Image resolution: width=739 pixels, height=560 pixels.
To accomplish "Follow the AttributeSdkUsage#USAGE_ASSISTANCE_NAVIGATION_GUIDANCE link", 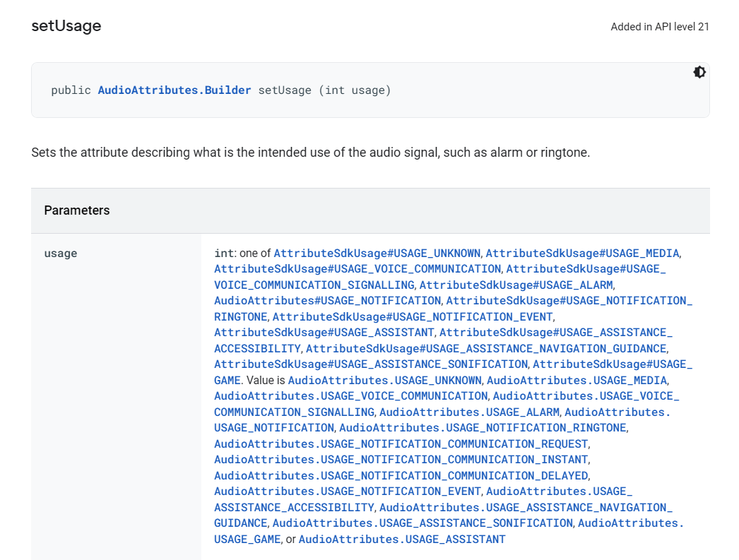I will [486, 348].
